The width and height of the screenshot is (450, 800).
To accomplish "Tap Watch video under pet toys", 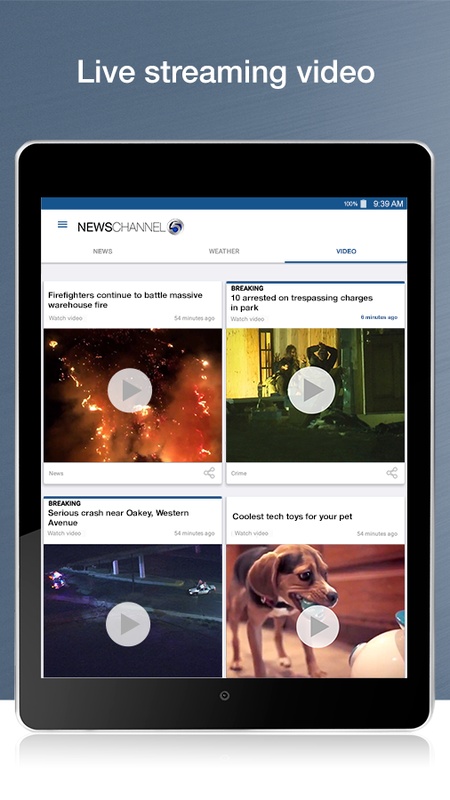I will (251, 533).
